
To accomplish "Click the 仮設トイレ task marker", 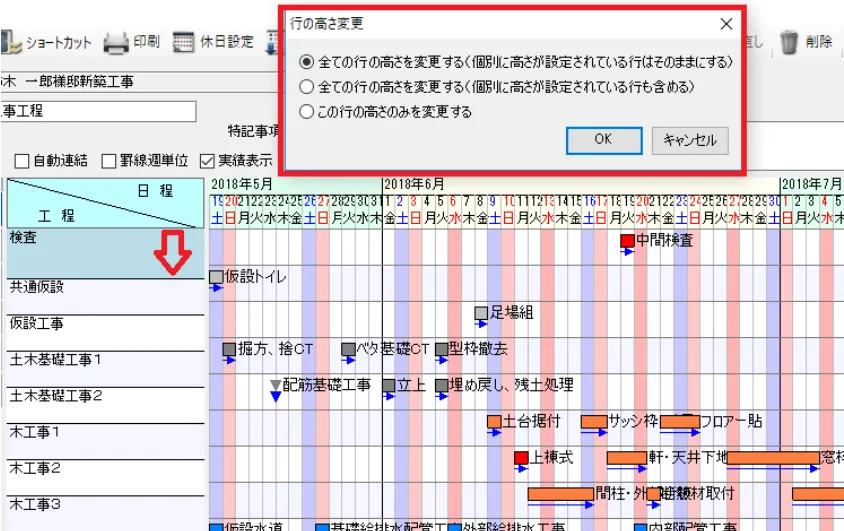I will pos(216,277).
